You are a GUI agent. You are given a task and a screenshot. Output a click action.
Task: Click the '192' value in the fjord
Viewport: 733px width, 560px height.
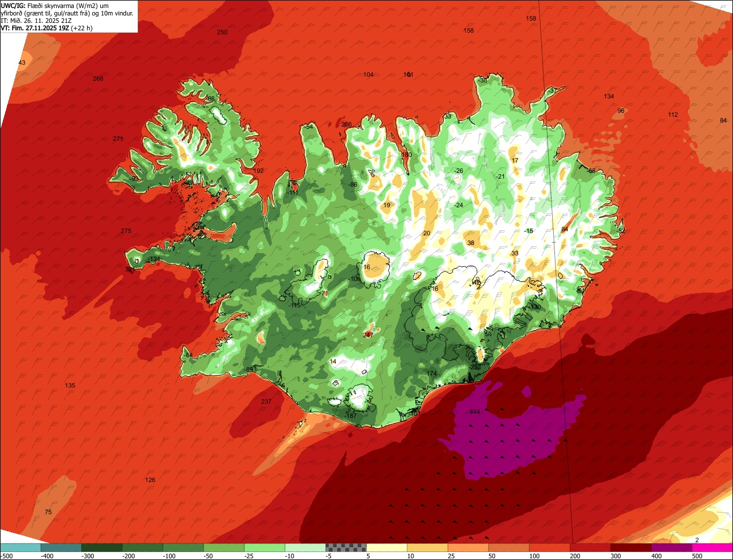point(259,171)
